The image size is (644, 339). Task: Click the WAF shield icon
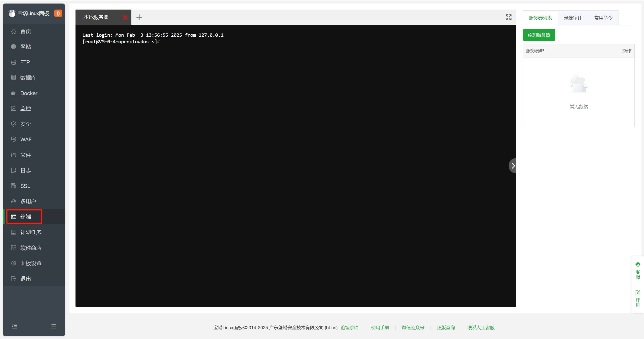click(x=14, y=139)
